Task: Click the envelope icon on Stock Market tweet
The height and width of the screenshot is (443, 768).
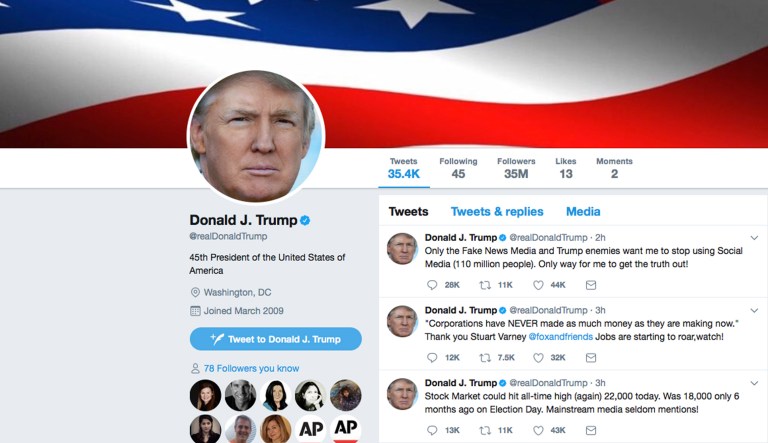Action: (x=591, y=430)
